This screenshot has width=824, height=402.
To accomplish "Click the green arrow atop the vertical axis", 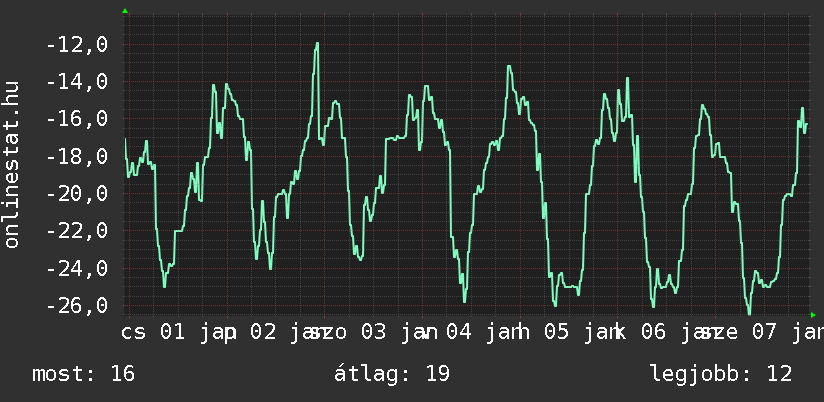I will (125, 11).
